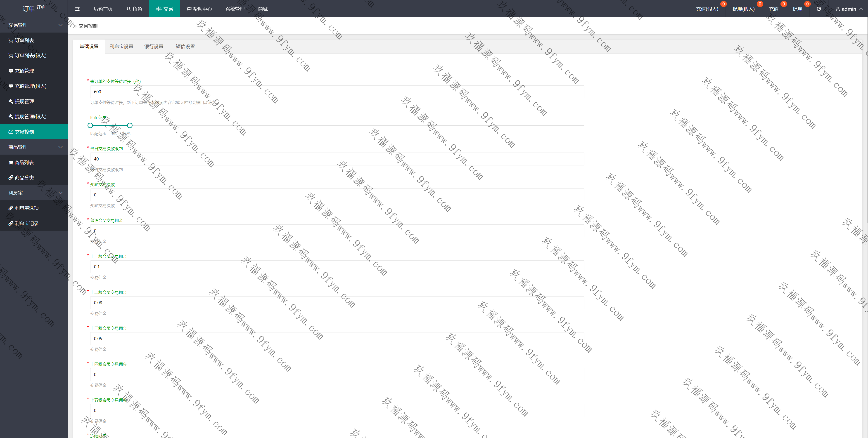Open 利息宝记录 in the sidebar
Image resolution: width=868 pixels, height=438 pixels.
(26, 223)
